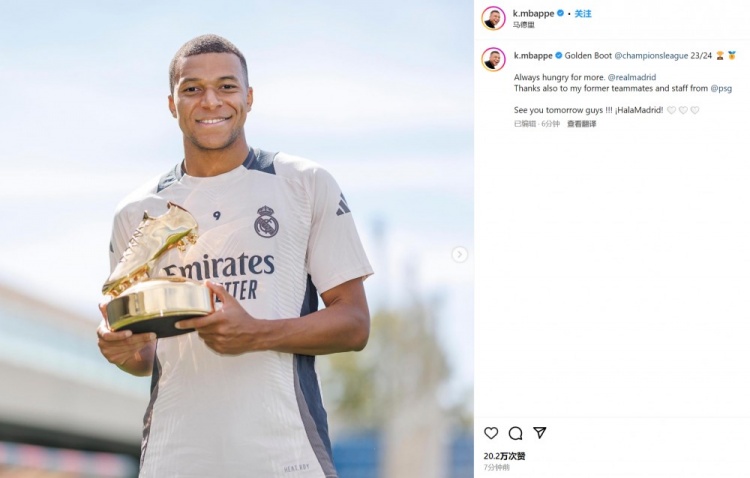The height and width of the screenshot is (478, 750).
Task: Click the k.mbappe username in caption
Action: tap(533, 56)
